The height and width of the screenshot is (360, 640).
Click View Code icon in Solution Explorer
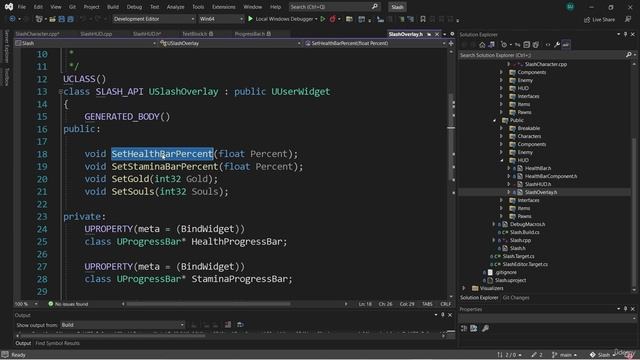click(x=548, y=44)
